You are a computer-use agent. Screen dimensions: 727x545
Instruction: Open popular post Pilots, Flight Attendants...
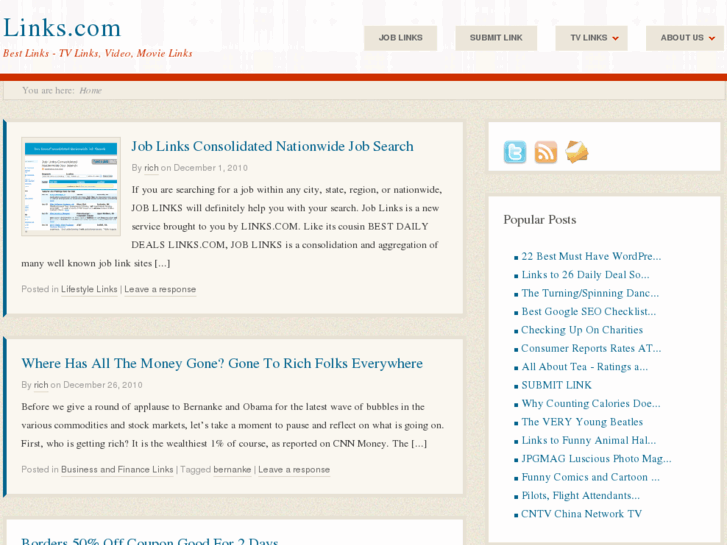(x=580, y=496)
